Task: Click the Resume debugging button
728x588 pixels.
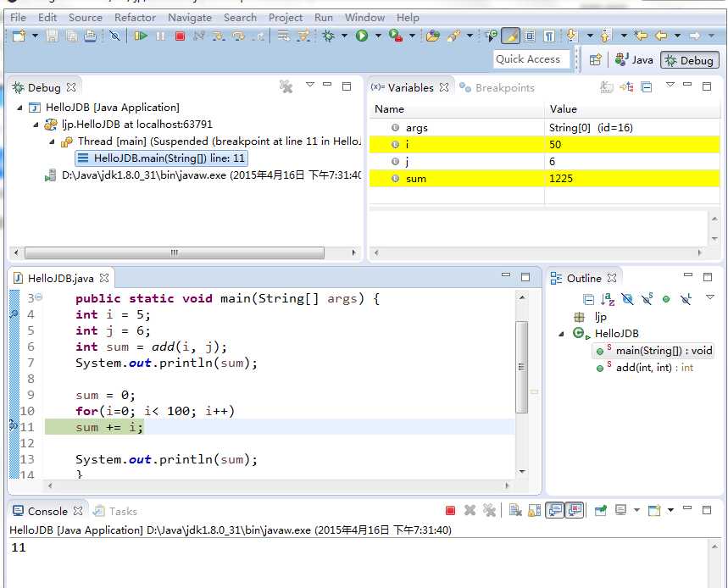Action: coord(140,36)
